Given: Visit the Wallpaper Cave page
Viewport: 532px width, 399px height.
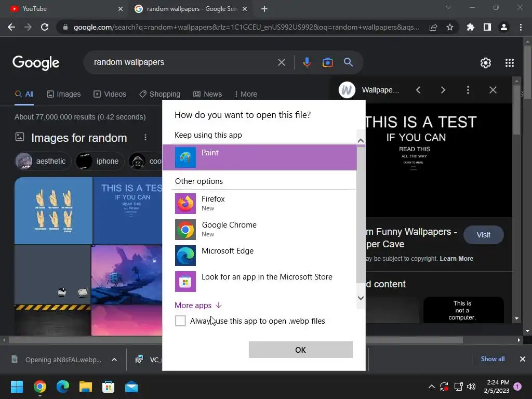Looking at the screenshot, I should [483, 235].
